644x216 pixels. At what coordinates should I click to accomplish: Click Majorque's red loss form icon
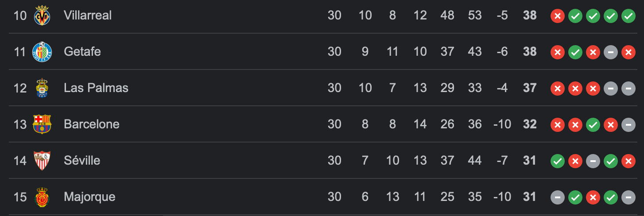click(593, 197)
